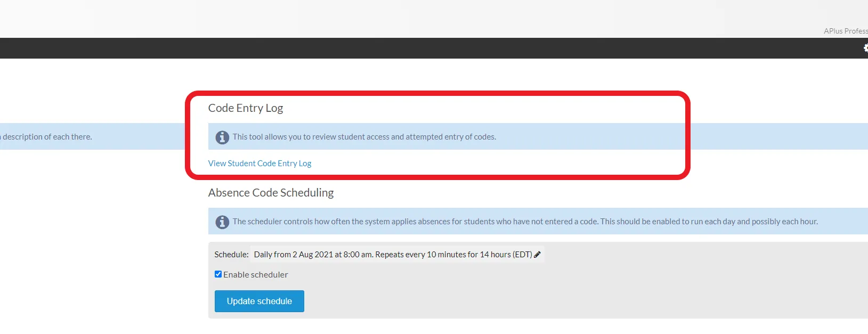Click the Code Entry Log heading
This screenshot has height=334, width=868.
click(x=246, y=108)
